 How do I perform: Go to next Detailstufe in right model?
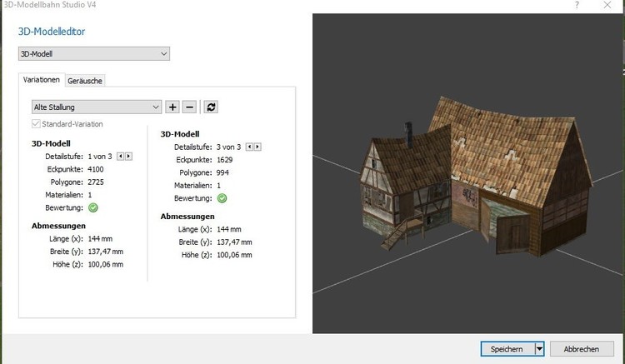point(257,147)
